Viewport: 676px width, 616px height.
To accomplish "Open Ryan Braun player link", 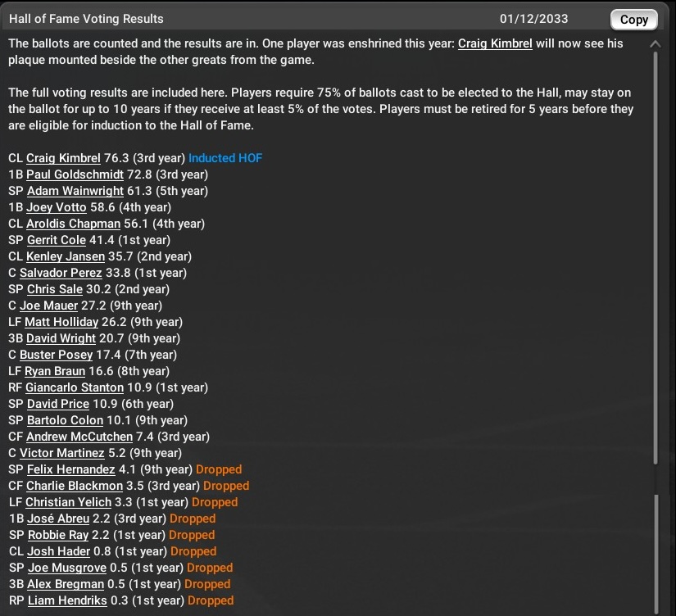I will [55, 371].
